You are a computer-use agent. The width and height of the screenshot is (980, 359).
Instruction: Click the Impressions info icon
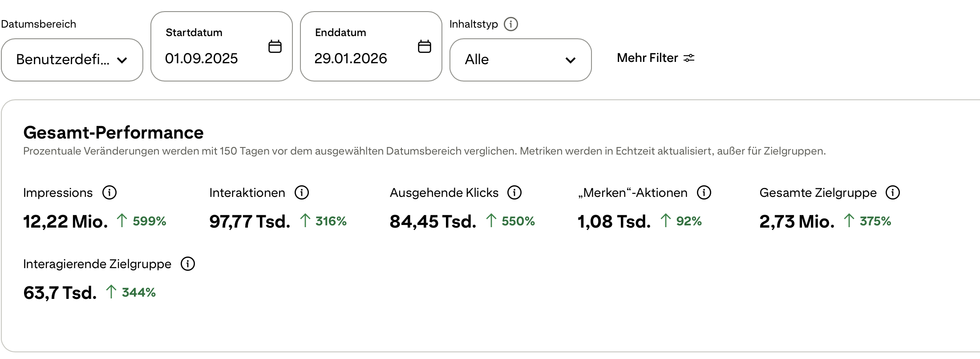click(109, 192)
